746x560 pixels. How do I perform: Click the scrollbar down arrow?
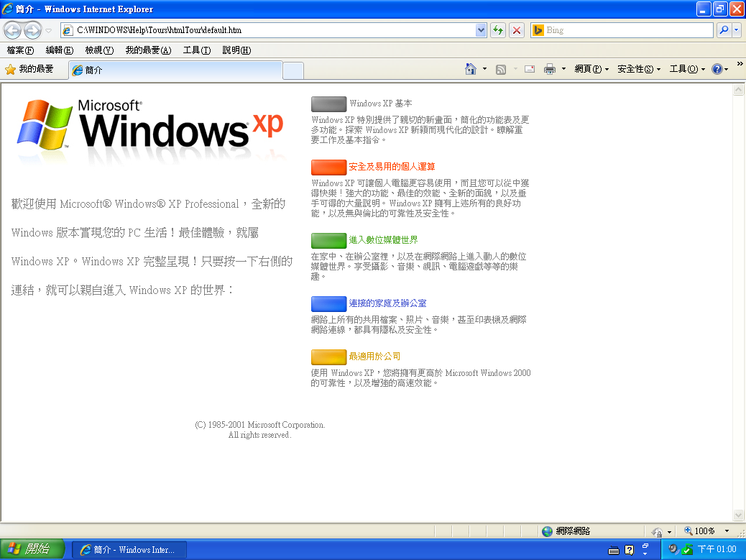tap(738, 515)
